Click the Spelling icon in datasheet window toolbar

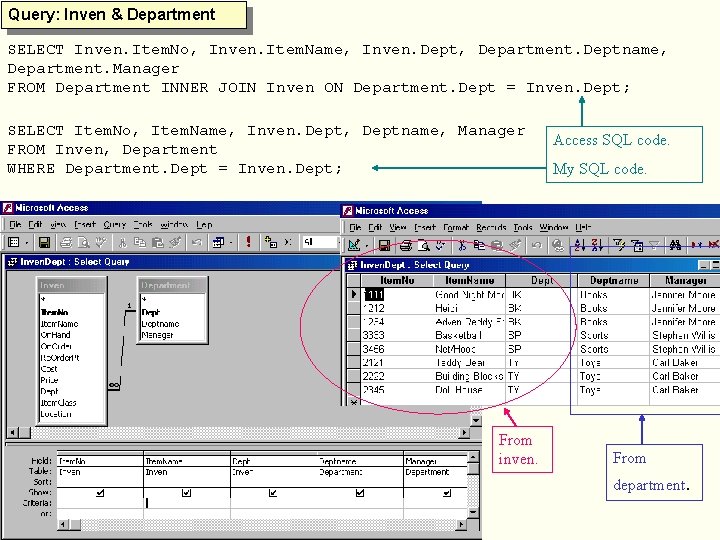point(440,245)
